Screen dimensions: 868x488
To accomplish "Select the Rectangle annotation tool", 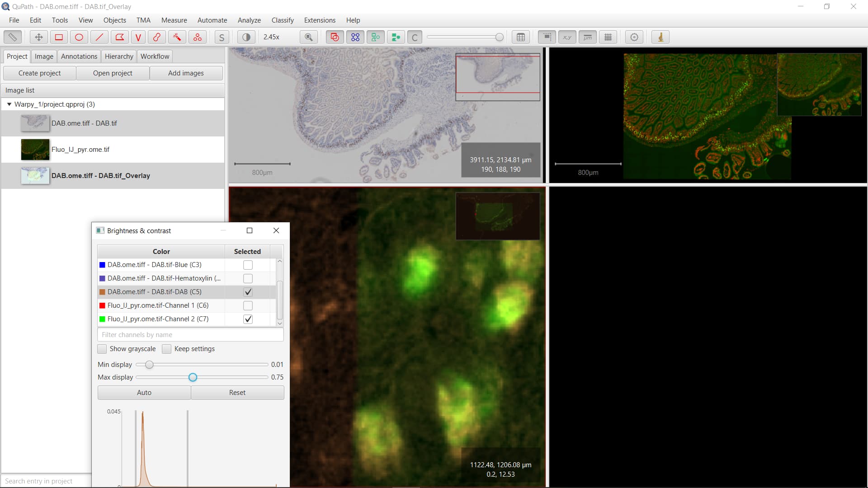I will (59, 37).
